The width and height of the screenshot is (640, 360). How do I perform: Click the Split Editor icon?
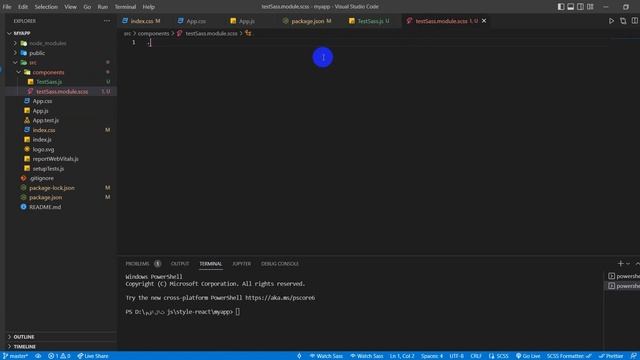pyautogui.click(x=635, y=21)
